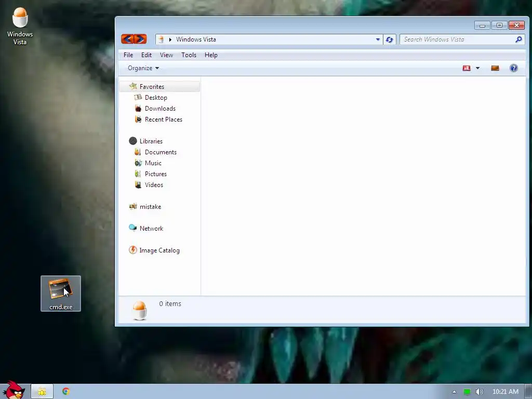Open the File menu
Image resolution: width=532 pixels, height=399 pixels.
(x=128, y=55)
